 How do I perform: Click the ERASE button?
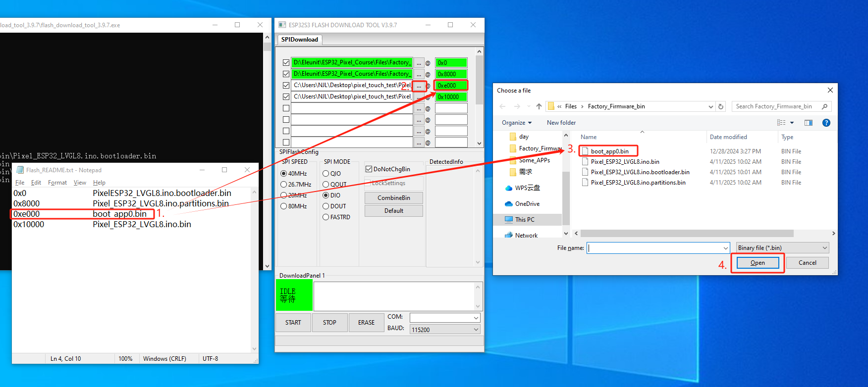pyautogui.click(x=367, y=323)
